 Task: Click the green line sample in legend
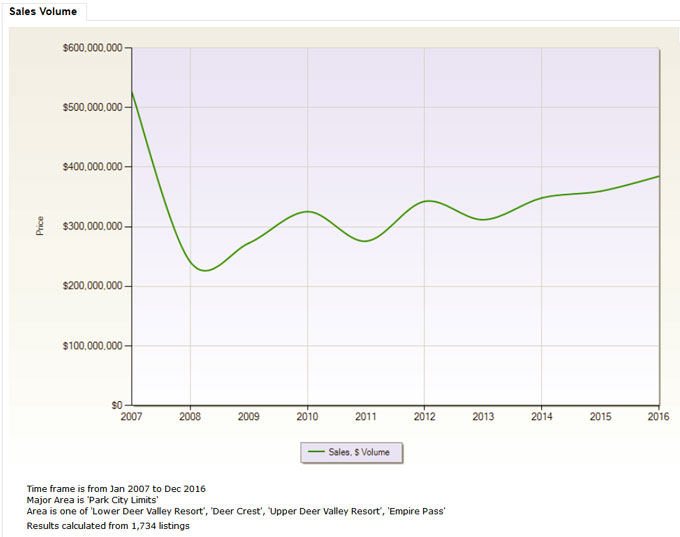pos(317,452)
